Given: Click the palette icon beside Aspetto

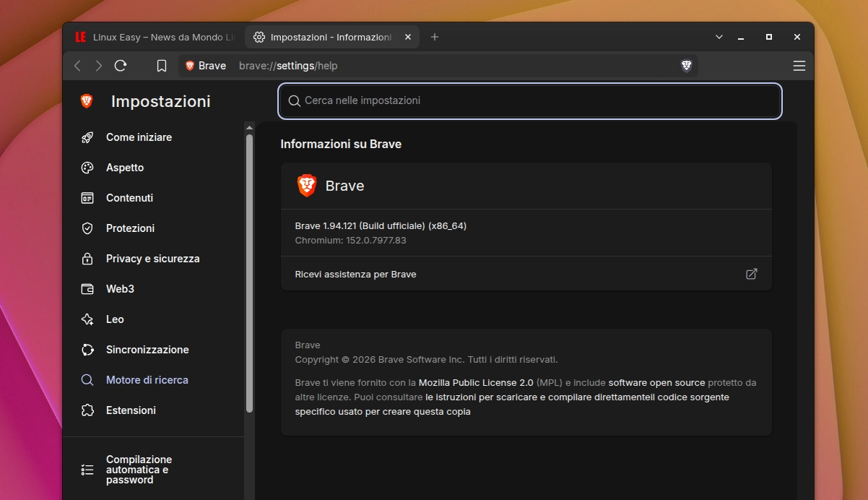Looking at the screenshot, I should (x=87, y=168).
